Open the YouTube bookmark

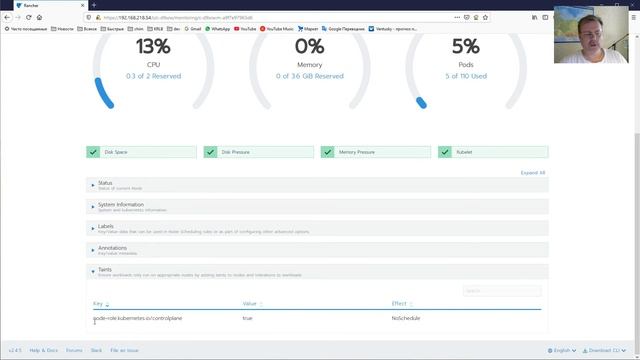coord(245,29)
